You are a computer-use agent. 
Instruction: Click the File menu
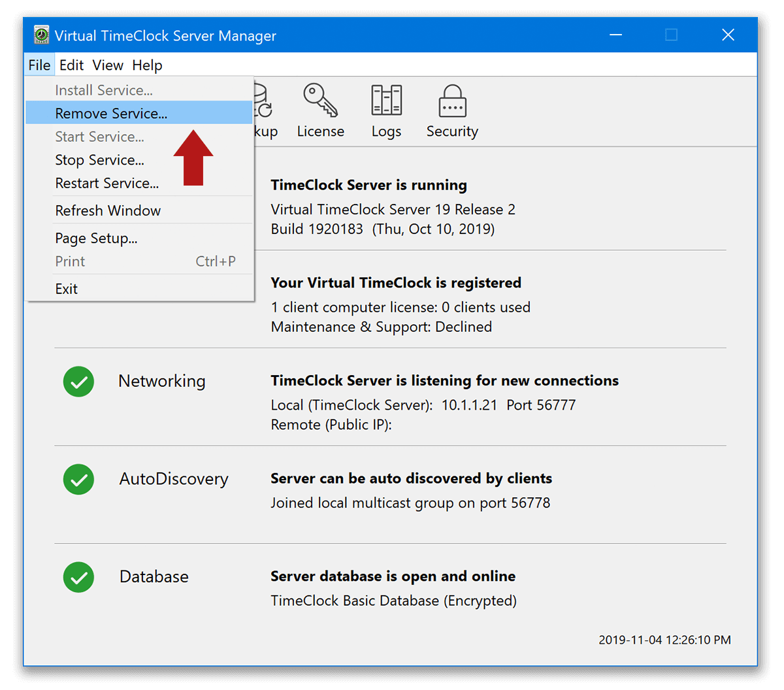coord(39,65)
